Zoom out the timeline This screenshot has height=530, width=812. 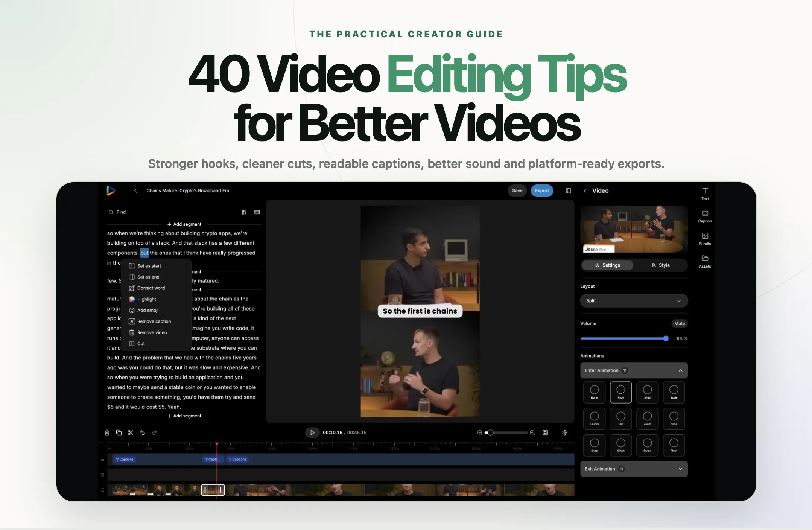pos(480,433)
